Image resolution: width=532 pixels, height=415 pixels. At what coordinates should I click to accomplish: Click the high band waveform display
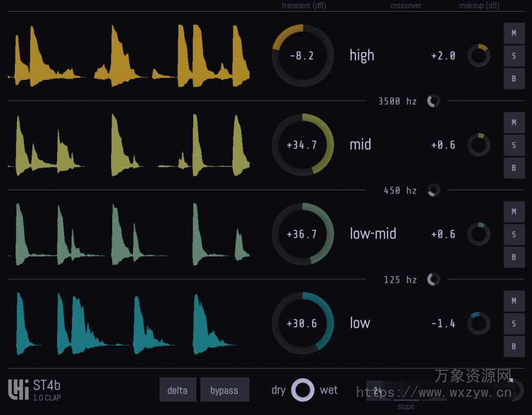130,55
